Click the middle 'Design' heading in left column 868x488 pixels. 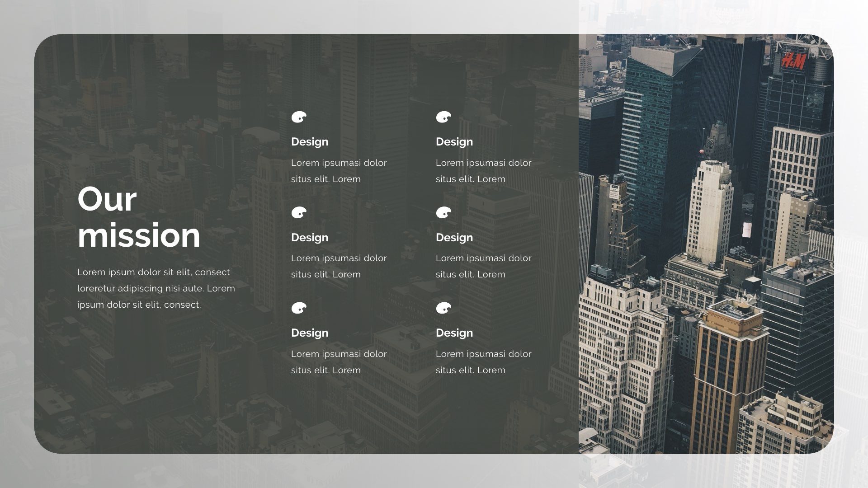coord(310,237)
